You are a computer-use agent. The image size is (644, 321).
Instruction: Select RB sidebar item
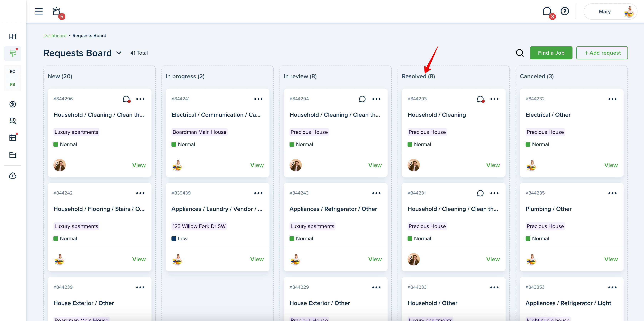13,84
